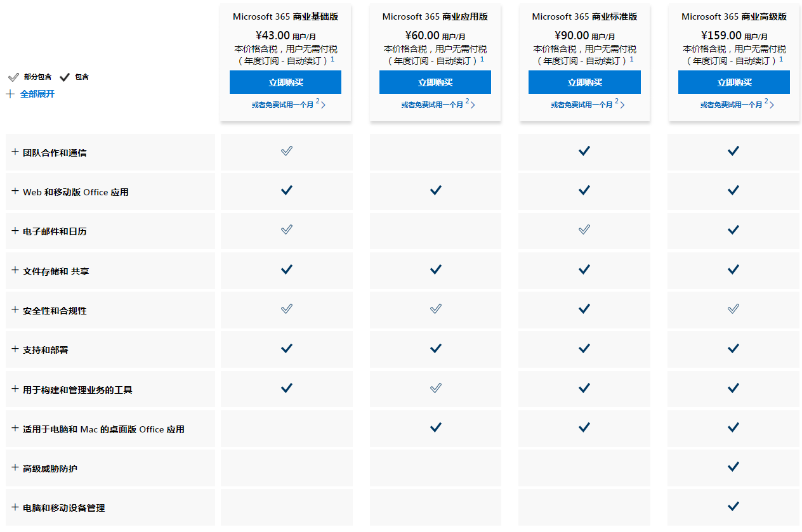Click the plus icon beside 全部展开
802x532 pixels.
[x=10, y=94]
